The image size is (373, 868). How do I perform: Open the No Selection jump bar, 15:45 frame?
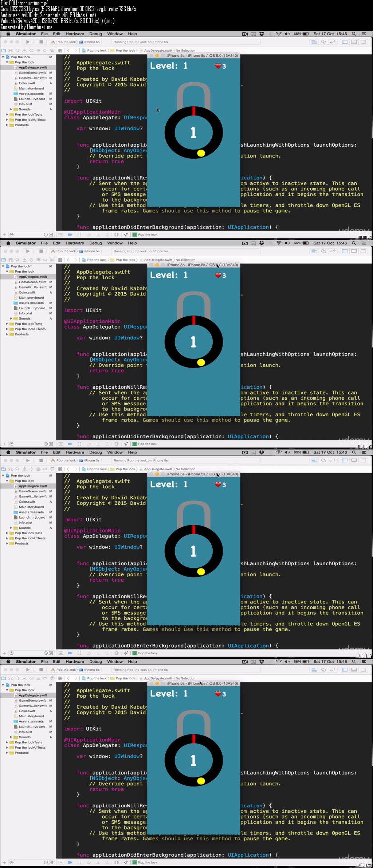click(185, 51)
